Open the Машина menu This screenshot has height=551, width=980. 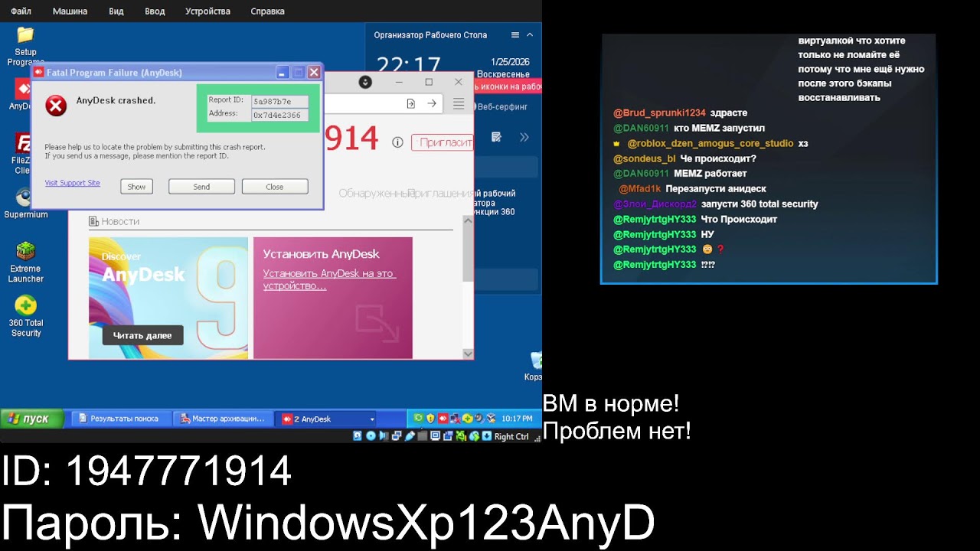[x=70, y=11]
